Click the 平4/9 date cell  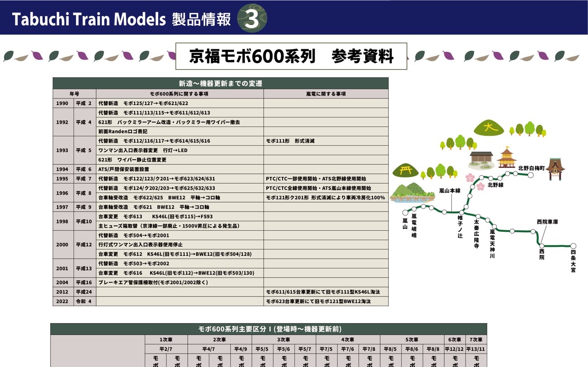coord(241,349)
